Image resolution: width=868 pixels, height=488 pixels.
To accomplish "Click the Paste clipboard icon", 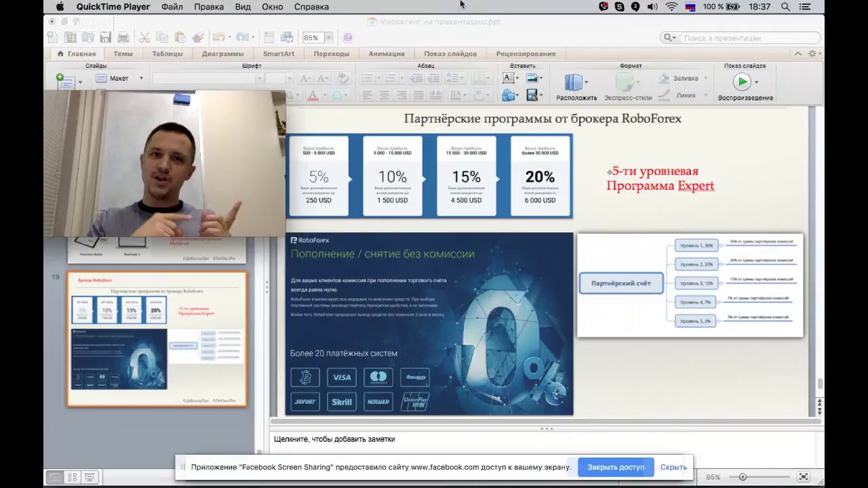I will pyautogui.click(x=180, y=38).
